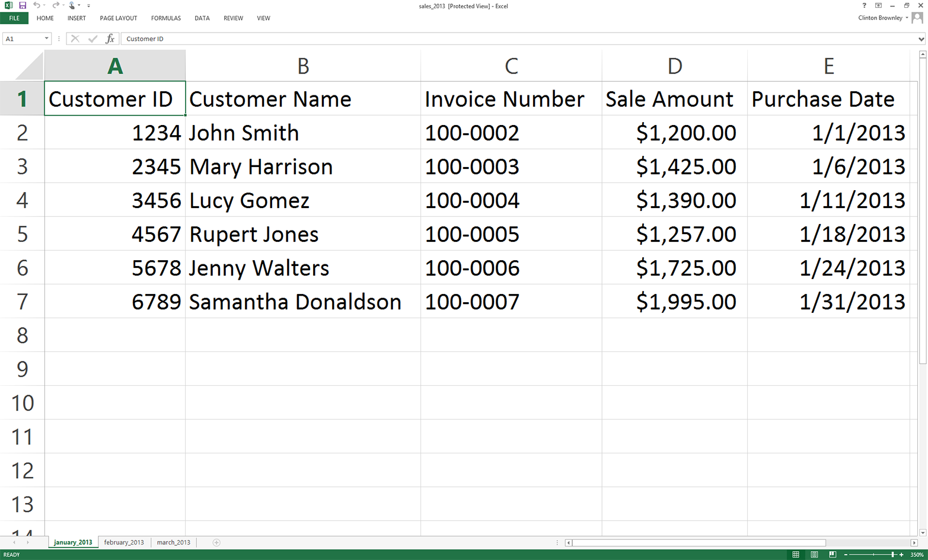Select row 1 header
Screen dimensions: 928x560
pos(22,99)
